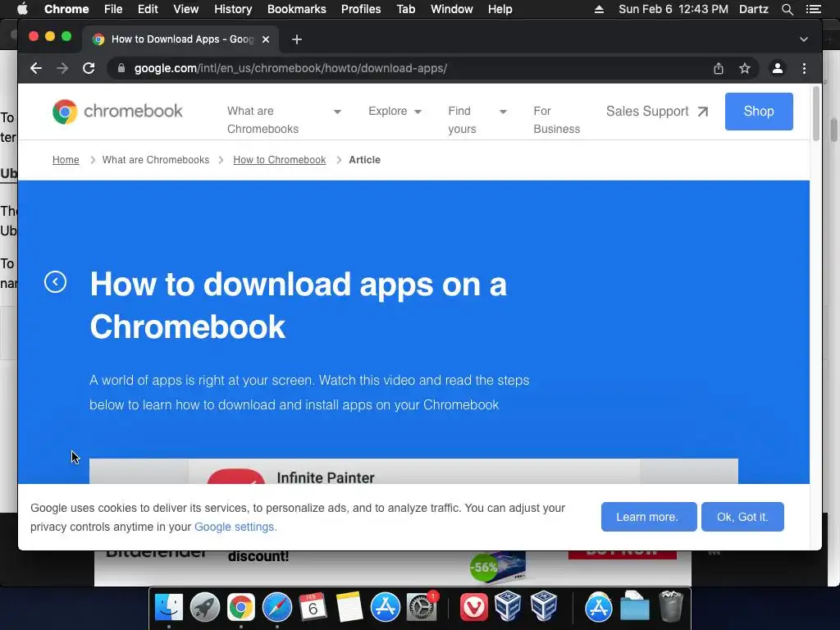
Task: Click the circled back arrow beside headline
Action: 55,282
